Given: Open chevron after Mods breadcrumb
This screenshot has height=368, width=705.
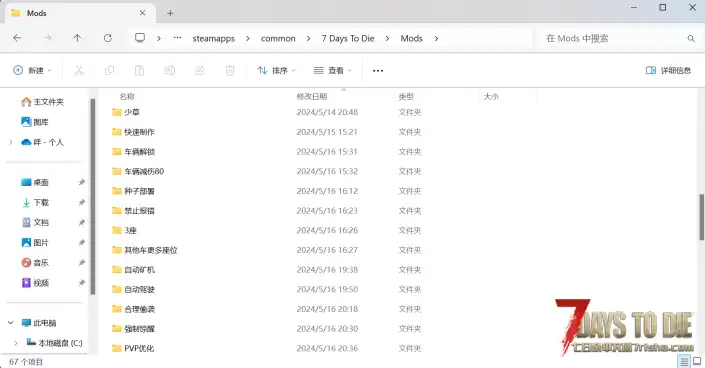Looking at the screenshot, I should coord(436,39).
